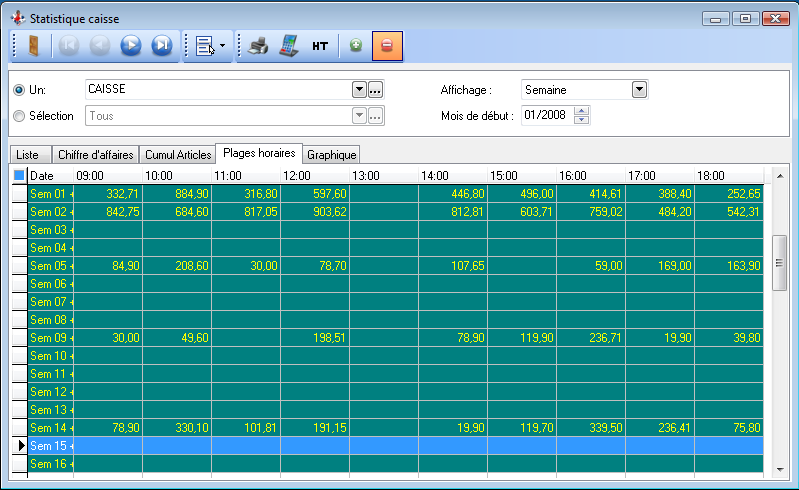Viewport: 799px width, 490px height.
Task: Click the green plus expand icon
Action: [355, 46]
